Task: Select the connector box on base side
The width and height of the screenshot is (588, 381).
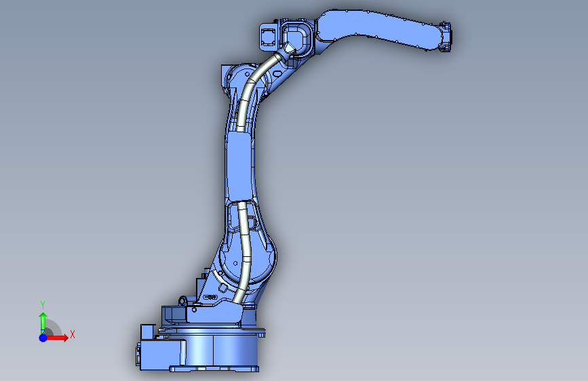Action: [x=161, y=355]
